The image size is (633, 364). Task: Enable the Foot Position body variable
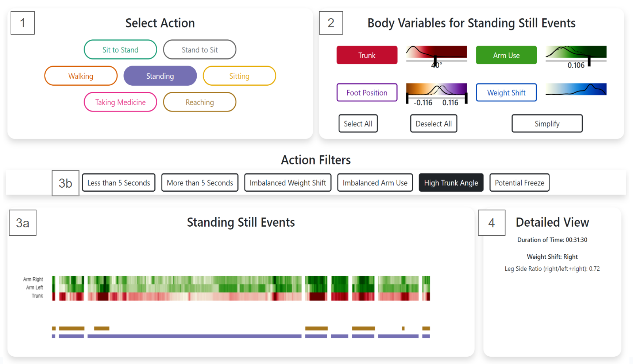click(367, 93)
